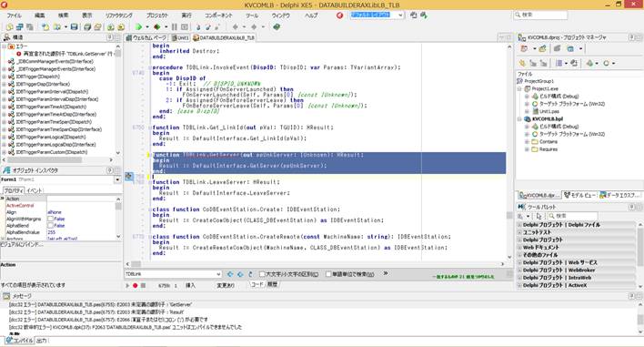Collapse the Project1.exe tree node
644x347 pixels.
pos(519,89)
